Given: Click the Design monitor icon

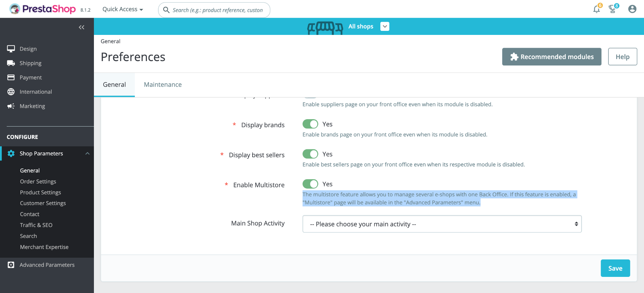Looking at the screenshot, I should (x=11, y=49).
